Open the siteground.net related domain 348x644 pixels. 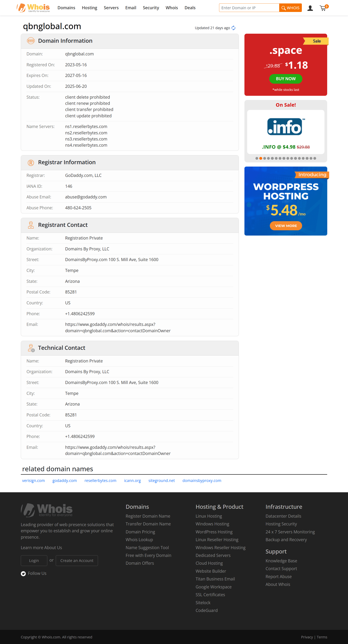point(162,481)
